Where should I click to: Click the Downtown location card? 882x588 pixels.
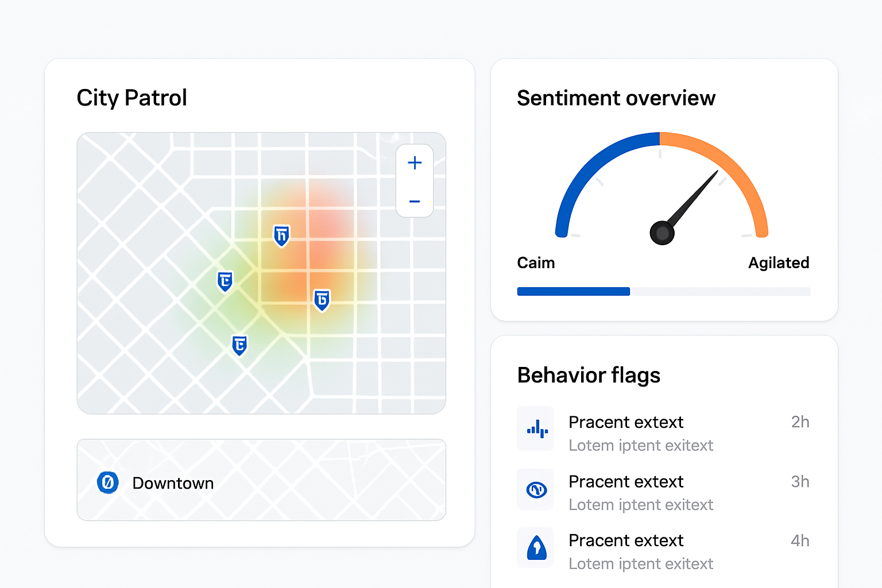point(261,480)
